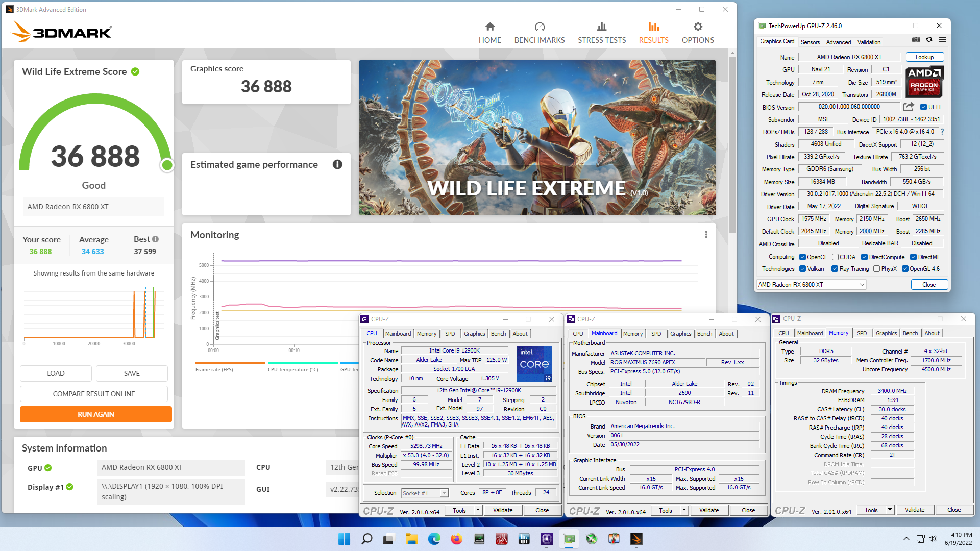Image resolution: width=980 pixels, height=551 pixels.
Task: Click the 3DMark window vertical scrollbar
Action: click(x=733, y=144)
